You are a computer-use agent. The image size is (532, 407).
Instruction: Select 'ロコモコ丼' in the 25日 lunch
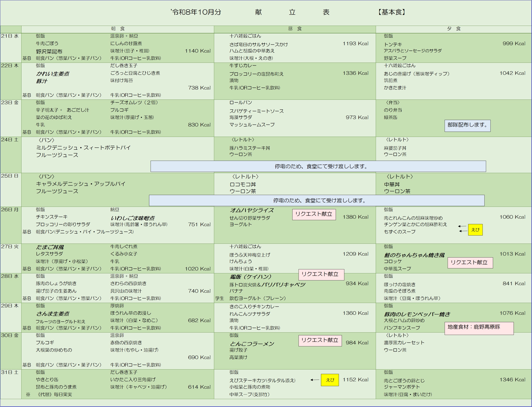(243, 184)
